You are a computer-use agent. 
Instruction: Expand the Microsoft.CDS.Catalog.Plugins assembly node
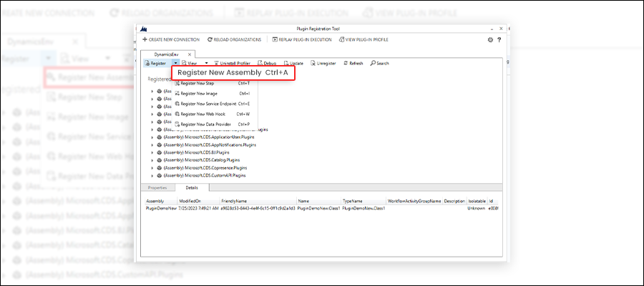[152, 160]
